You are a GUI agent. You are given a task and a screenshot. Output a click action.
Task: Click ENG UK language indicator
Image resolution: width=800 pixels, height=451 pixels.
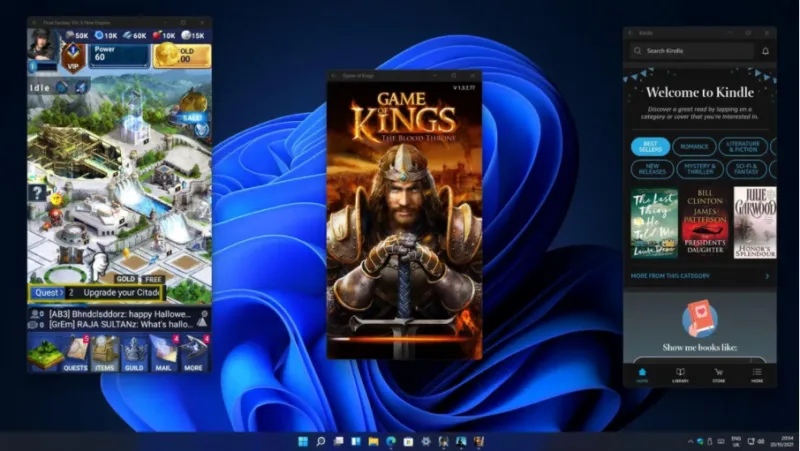(x=736, y=442)
